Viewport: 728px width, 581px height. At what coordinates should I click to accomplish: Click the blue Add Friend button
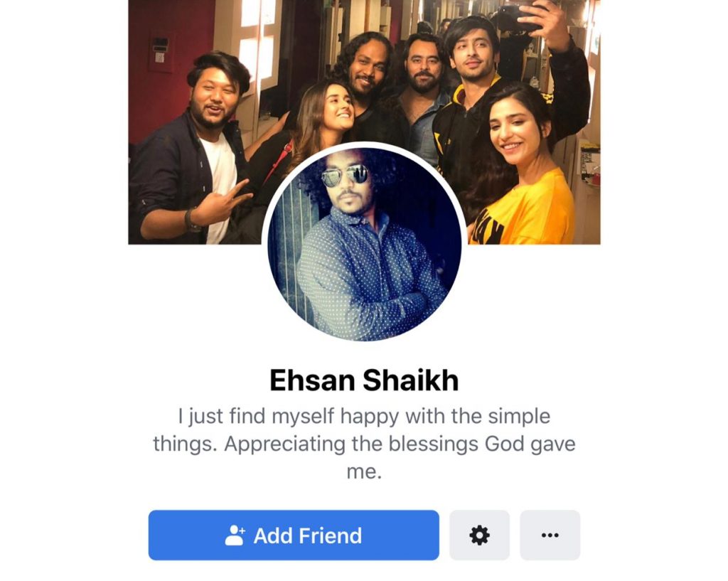click(x=294, y=535)
